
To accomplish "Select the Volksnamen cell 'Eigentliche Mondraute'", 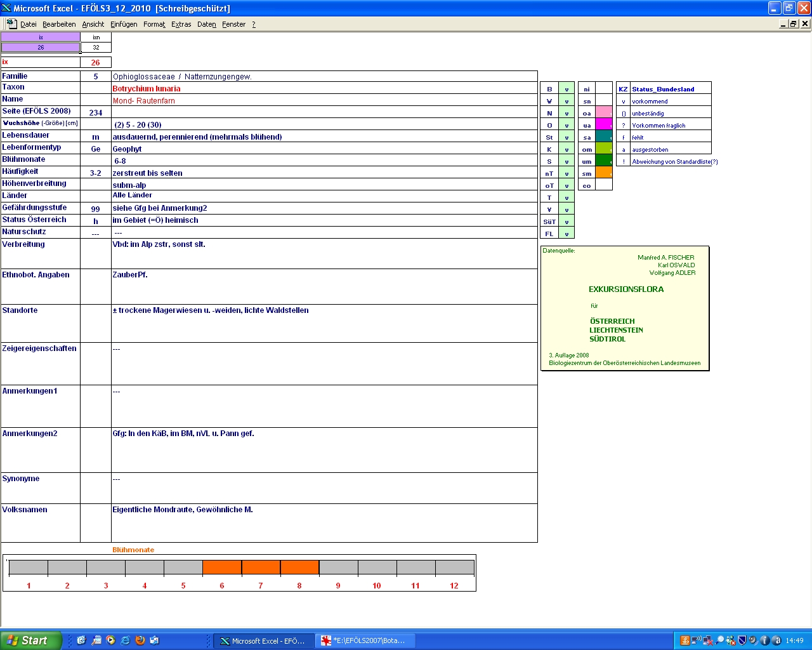I will click(x=324, y=523).
